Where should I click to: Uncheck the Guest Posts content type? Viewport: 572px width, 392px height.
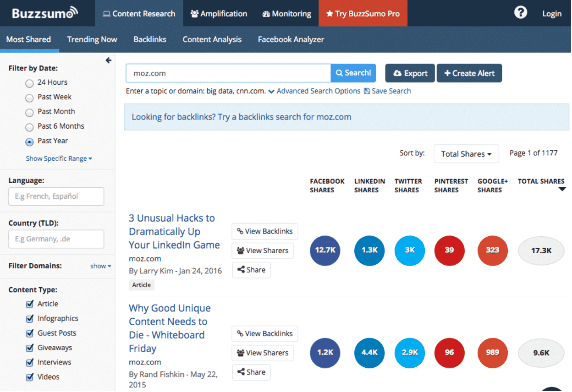click(30, 333)
